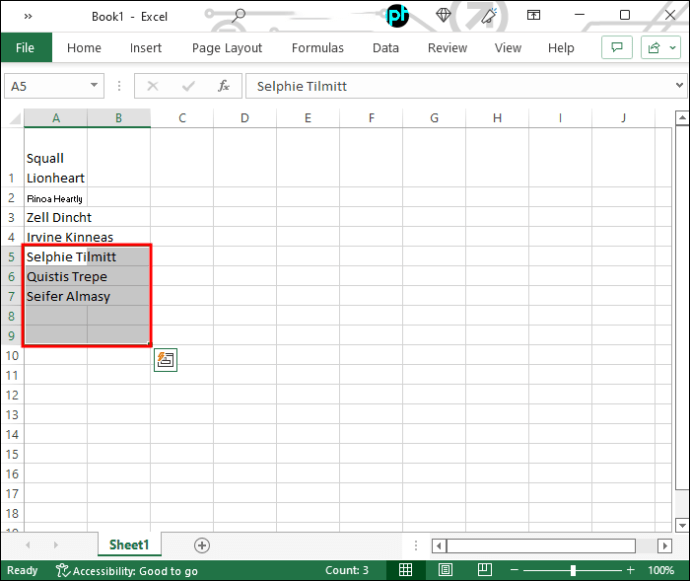Open the Quick Analysis button
This screenshot has height=581, width=690.
pyautogui.click(x=165, y=360)
